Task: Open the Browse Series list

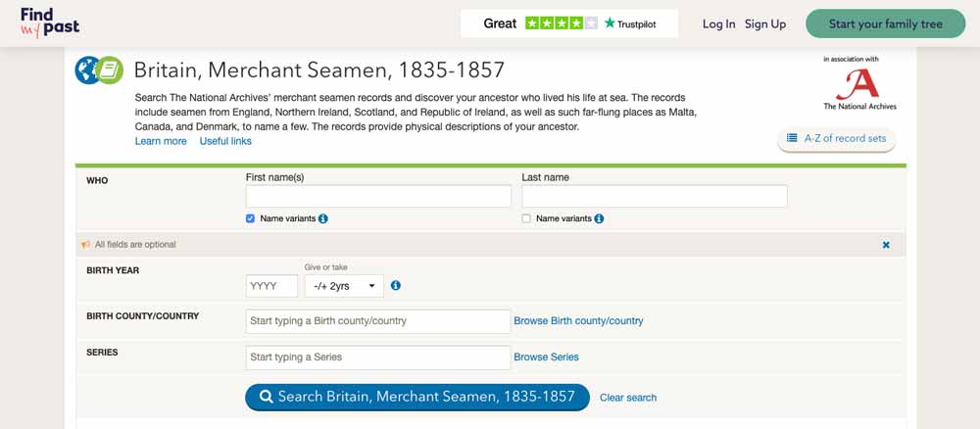Action: (x=546, y=357)
